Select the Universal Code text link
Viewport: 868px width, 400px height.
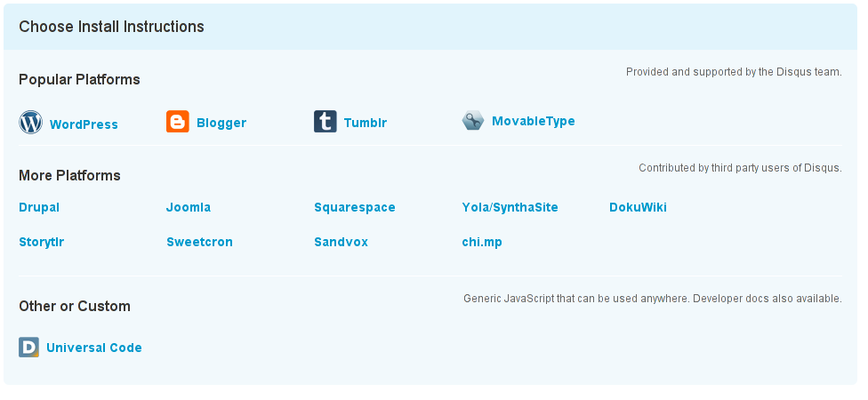pos(94,348)
